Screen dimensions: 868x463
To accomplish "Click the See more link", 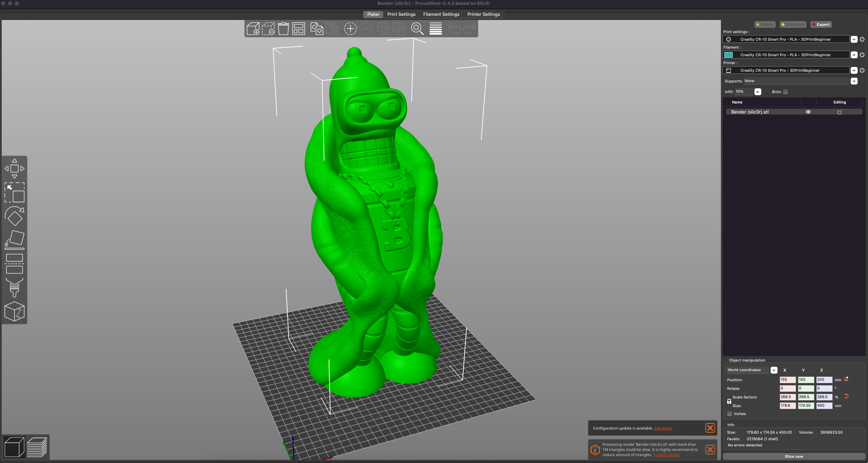I will [663, 428].
